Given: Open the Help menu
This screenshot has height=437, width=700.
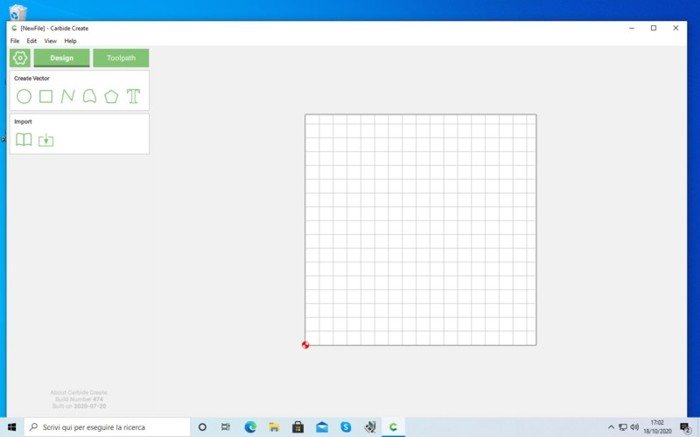Looking at the screenshot, I should [70, 41].
